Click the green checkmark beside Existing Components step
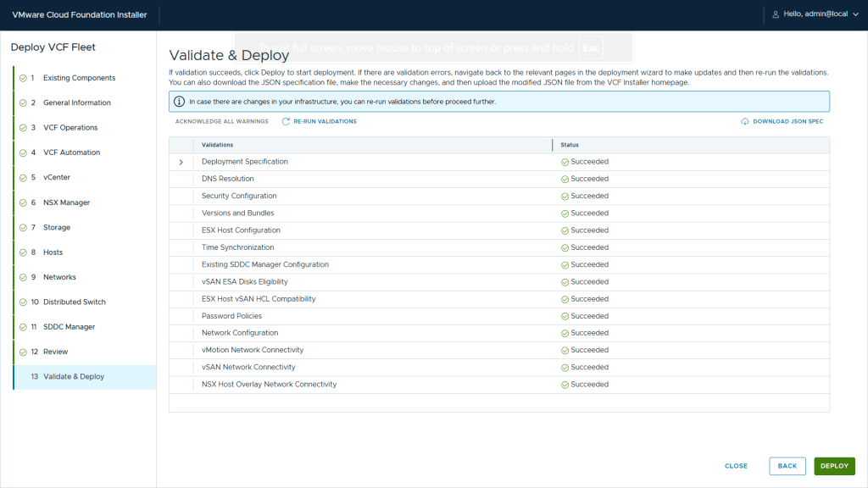 coord(23,78)
